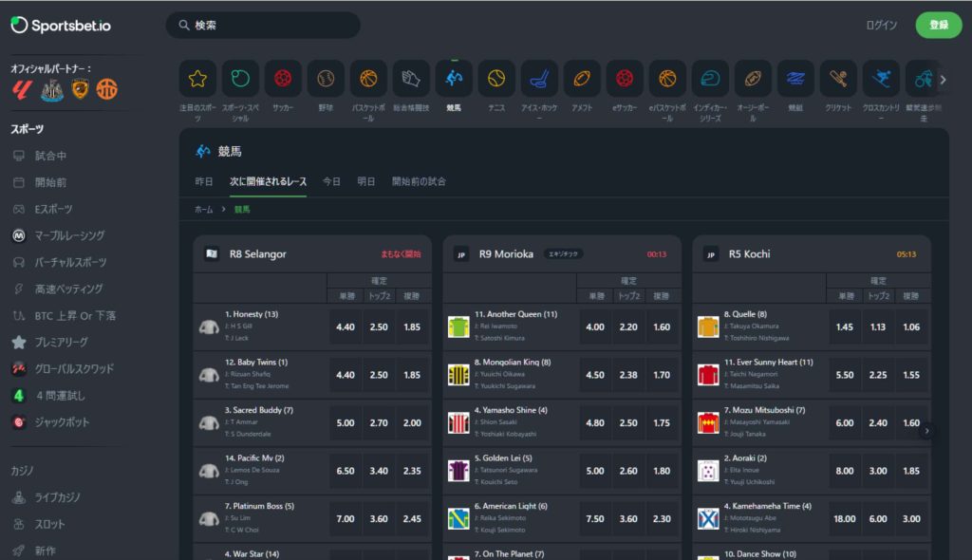This screenshot has height=560, width=972.
Task: Open the クロスカントリー skier icon
Action: tap(881, 79)
